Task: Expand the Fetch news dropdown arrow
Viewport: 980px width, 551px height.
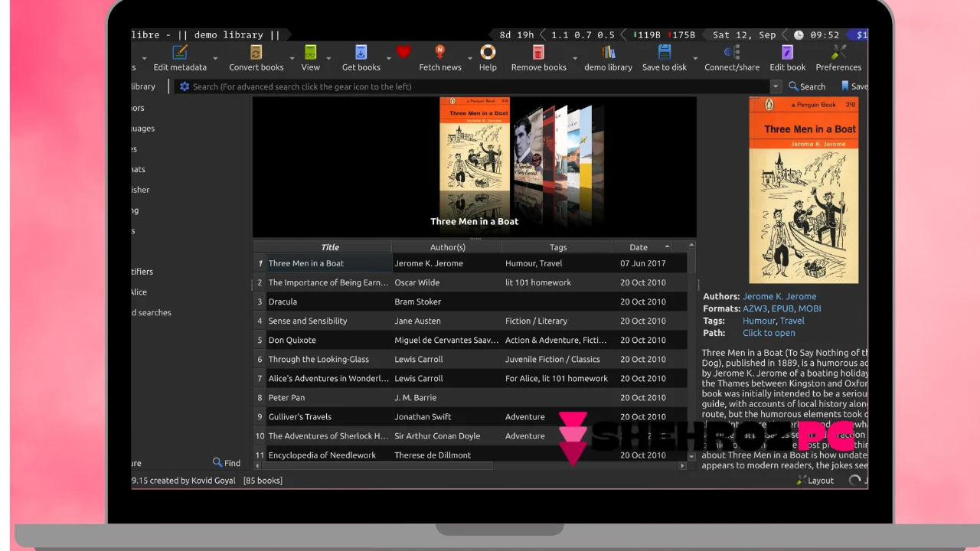Action: 469,58
